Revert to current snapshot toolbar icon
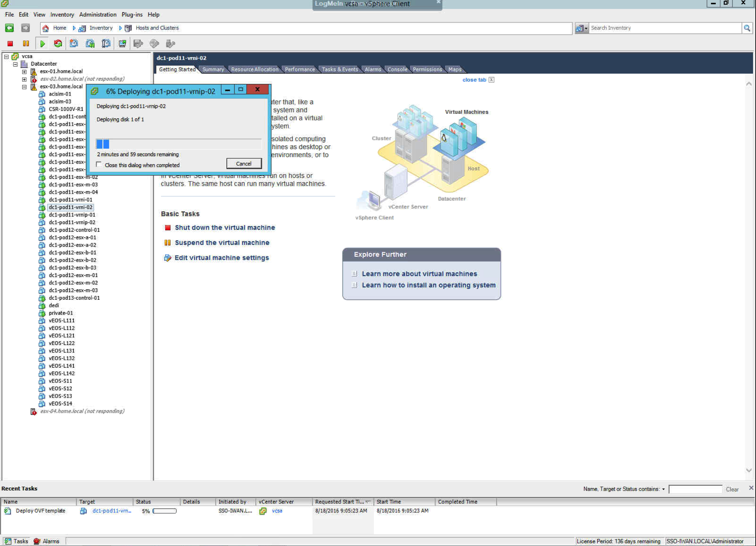 [90, 44]
